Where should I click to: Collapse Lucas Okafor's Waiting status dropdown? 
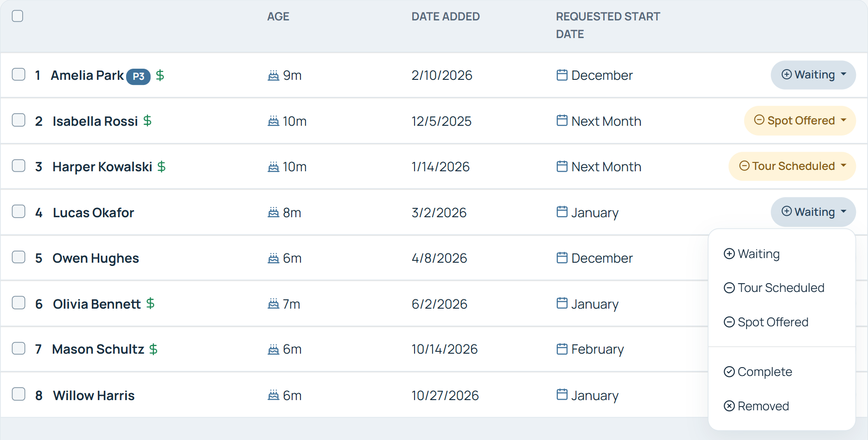click(x=813, y=212)
